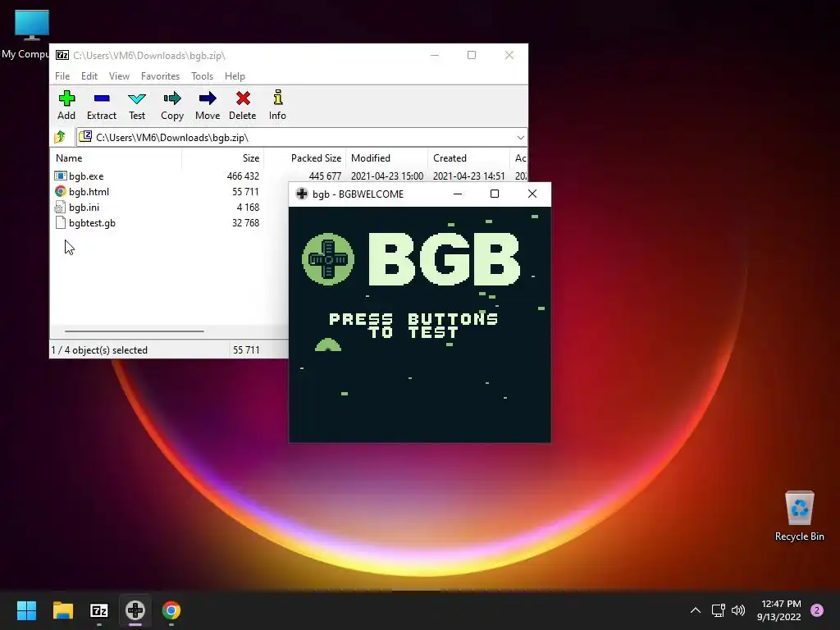Show hidden system tray icons
Screen dimensions: 840x630
click(x=696, y=610)
